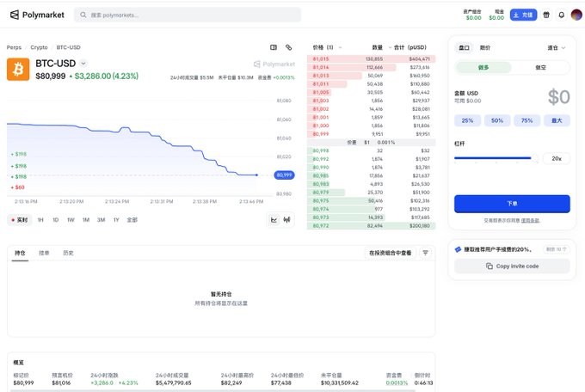
Task: Click the referral ticket icon
Action: tap(458, 249)
